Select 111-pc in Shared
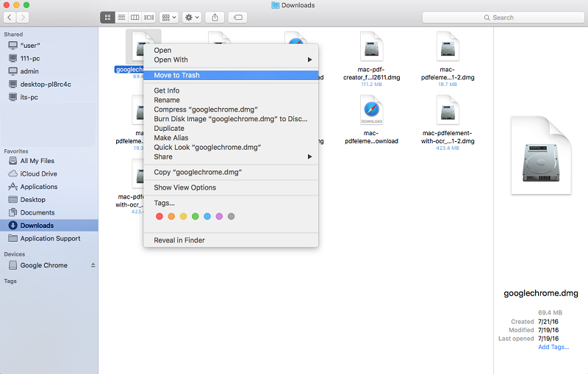The width and height of the screenshot is (588, 374). tap(49, 59)
